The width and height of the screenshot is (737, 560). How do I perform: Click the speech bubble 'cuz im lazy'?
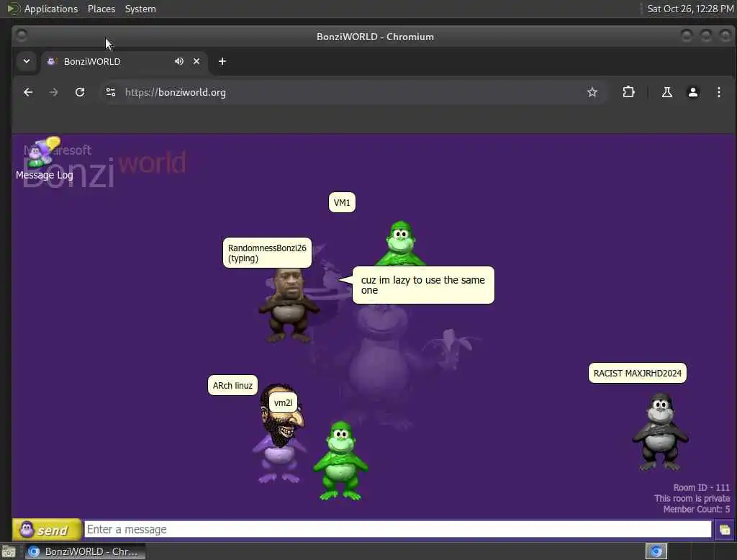pyautogui.click(x=423, y=285)
